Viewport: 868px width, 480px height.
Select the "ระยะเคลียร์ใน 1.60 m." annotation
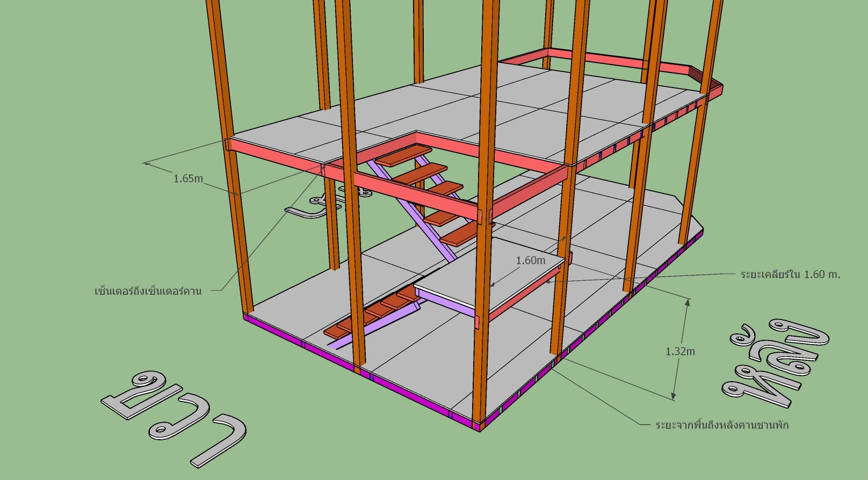(790, 274)
